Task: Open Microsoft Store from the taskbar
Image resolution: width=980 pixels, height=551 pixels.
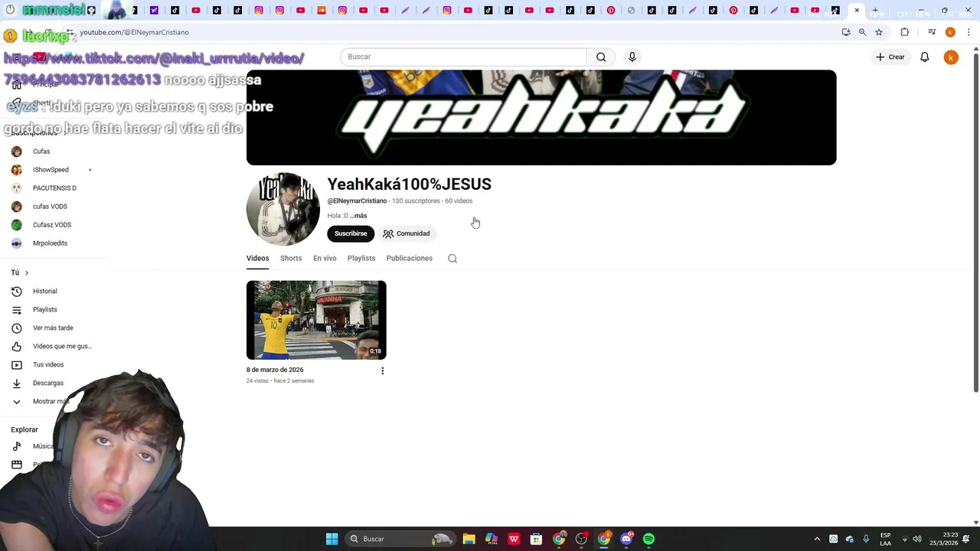Action: pyautogui.click(x=536, y=539)
